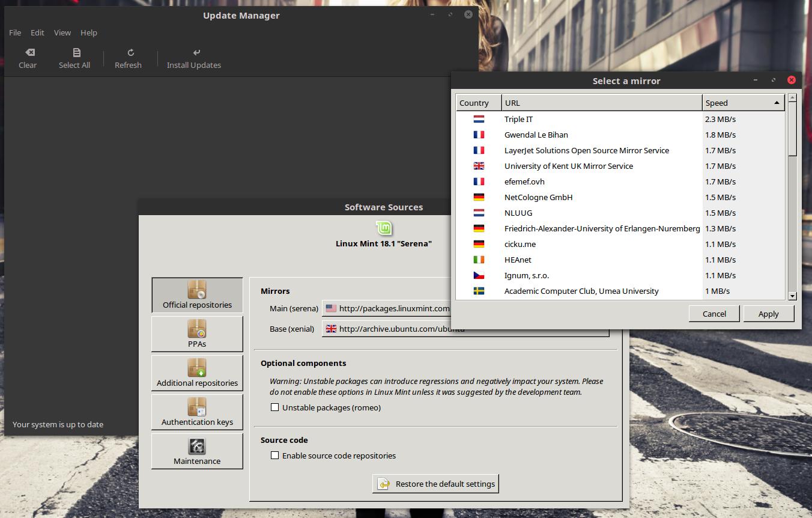The height and width of the screenshot is (518, 812).
Task: Click the 1.8 MB/s speed value
Action: coord(720,135)
